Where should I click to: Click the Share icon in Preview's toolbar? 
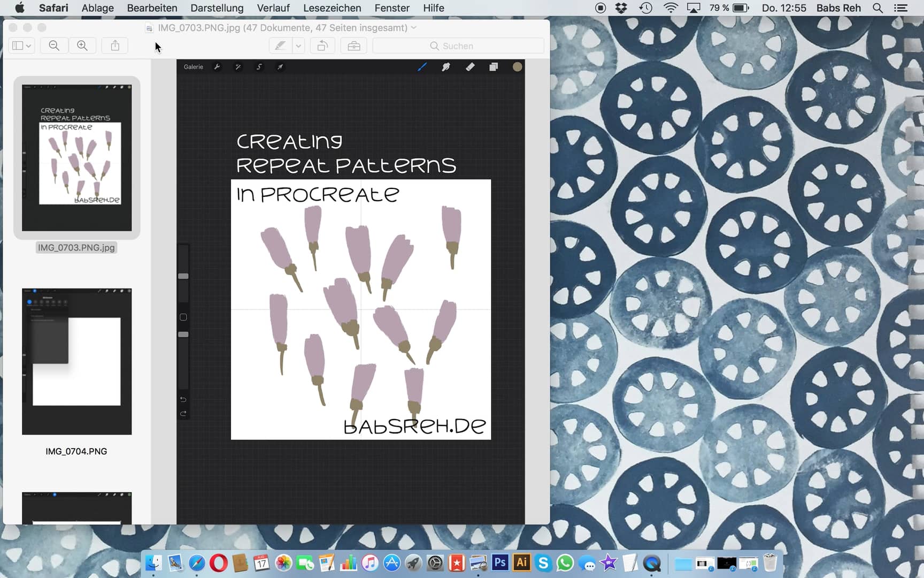[115, 45]
